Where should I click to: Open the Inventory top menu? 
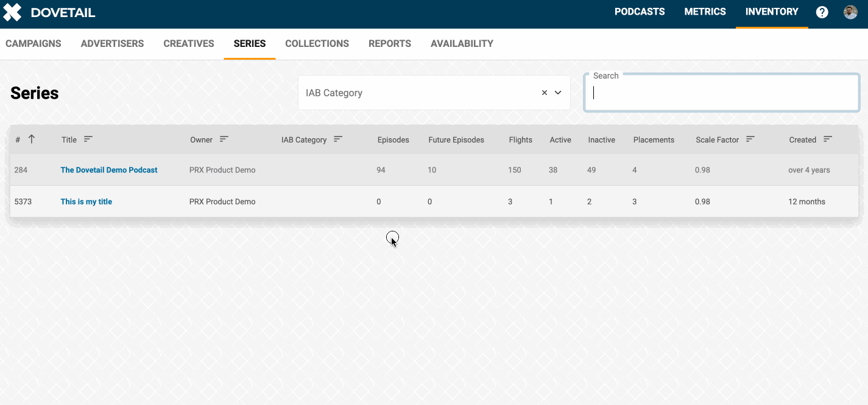[x=772, y=12]
